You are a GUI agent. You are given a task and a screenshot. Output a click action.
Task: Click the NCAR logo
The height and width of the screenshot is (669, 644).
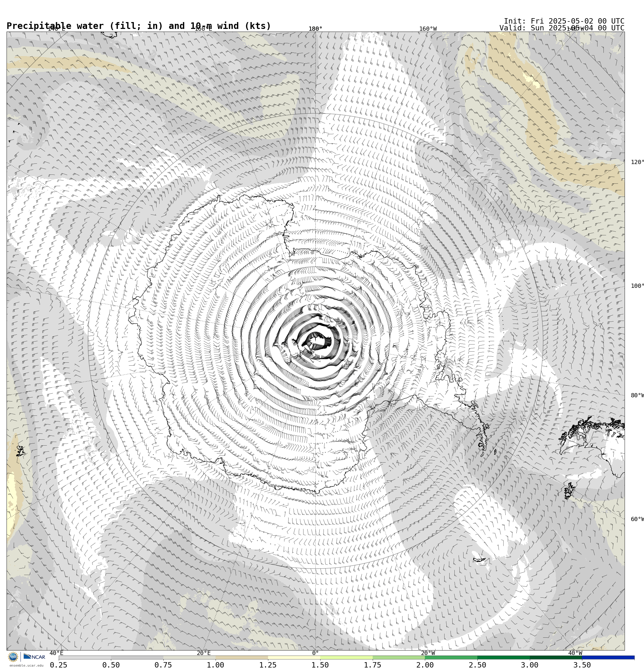[x=34, y=657]
